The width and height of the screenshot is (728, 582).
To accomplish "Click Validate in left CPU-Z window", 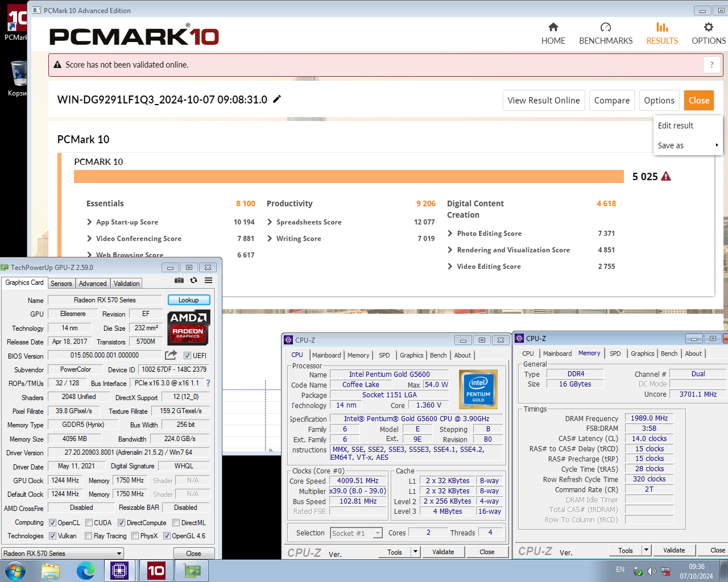I will point(443,552).
